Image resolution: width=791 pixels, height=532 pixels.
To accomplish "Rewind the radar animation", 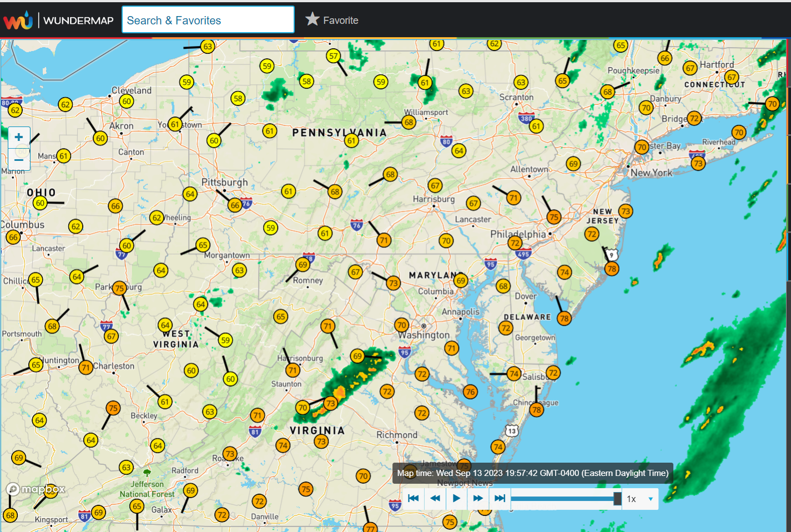I will (435, 498).
